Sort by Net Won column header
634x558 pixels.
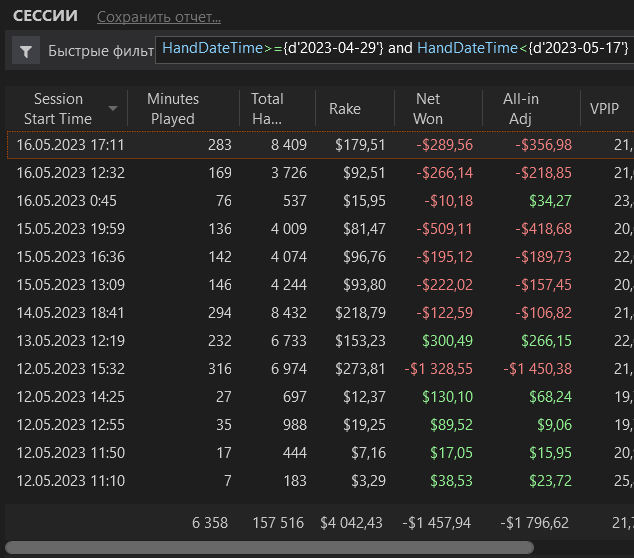[x=428, y=108]
